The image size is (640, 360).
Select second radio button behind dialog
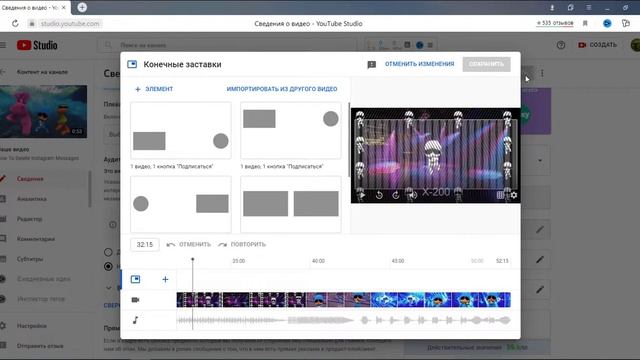[108, 267]
